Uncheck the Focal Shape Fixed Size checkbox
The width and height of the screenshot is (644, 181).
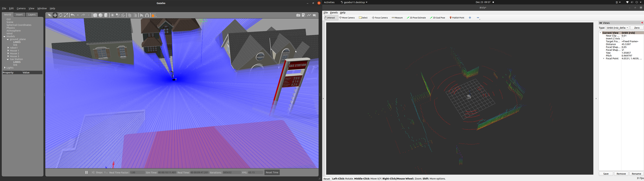(623, 50)
